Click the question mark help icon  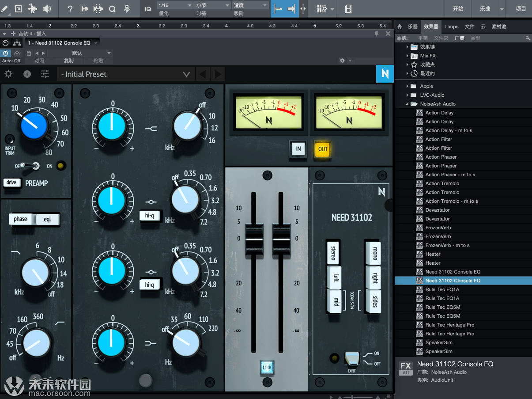coord(70,9)
